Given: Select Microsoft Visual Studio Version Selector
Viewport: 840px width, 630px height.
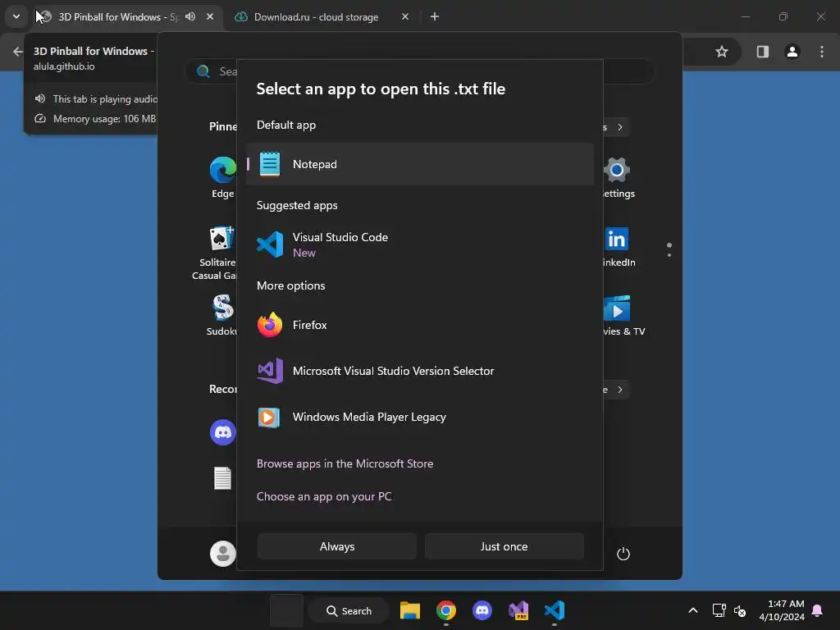Looking at the screenshot, I should coord(420,371).
